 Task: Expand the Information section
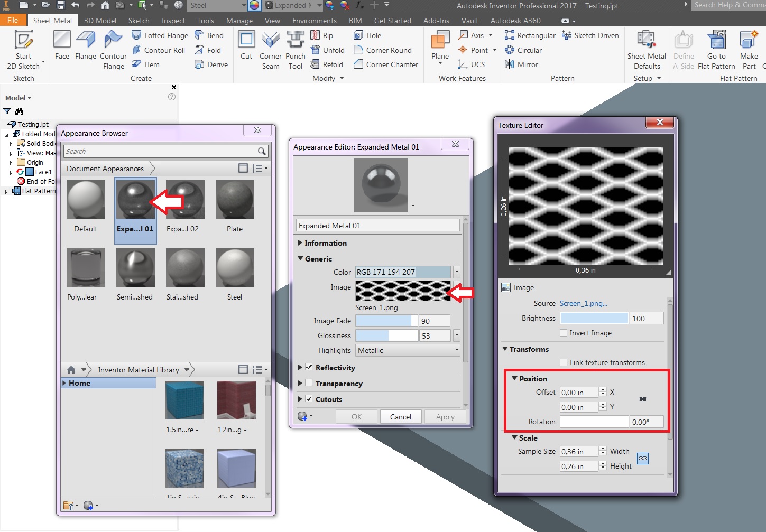click(301, 243)
